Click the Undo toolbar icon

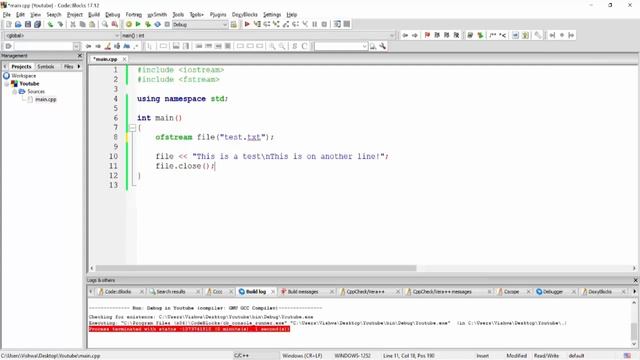click(x=51, y=24)
